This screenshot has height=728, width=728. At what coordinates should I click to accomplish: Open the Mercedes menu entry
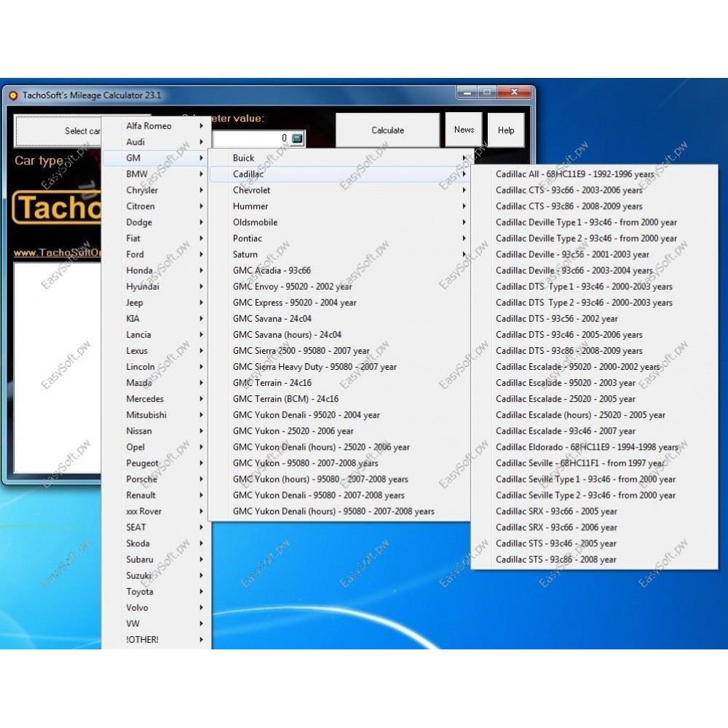coord(156,399)
